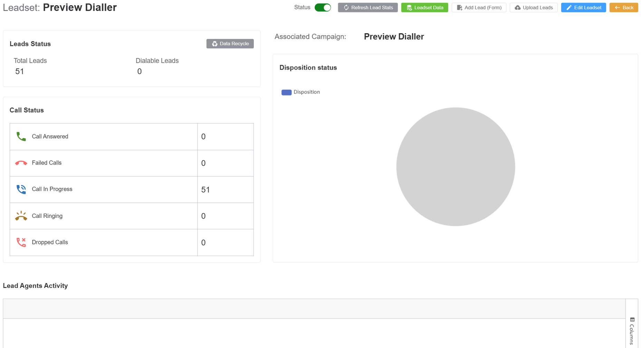
Task: Open the Add Lead (Form) button
Action: click(x=479, y=8)
